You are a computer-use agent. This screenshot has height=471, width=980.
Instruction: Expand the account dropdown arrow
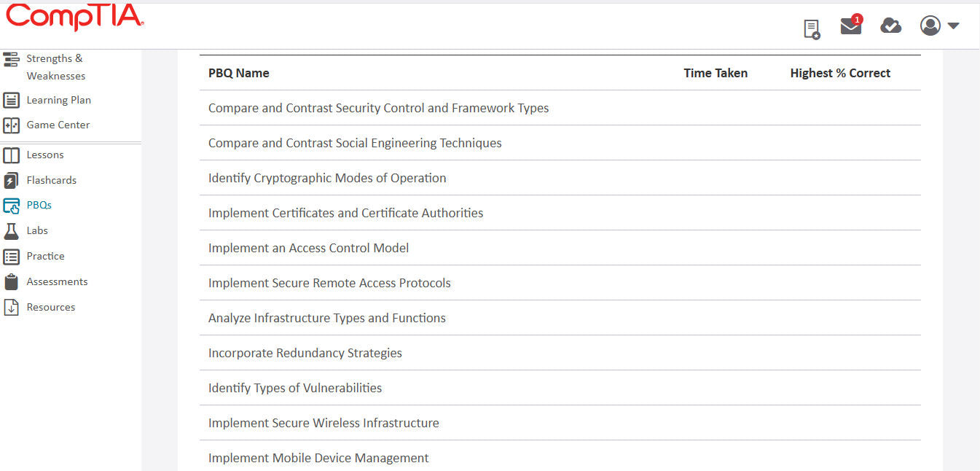[953, 26]
